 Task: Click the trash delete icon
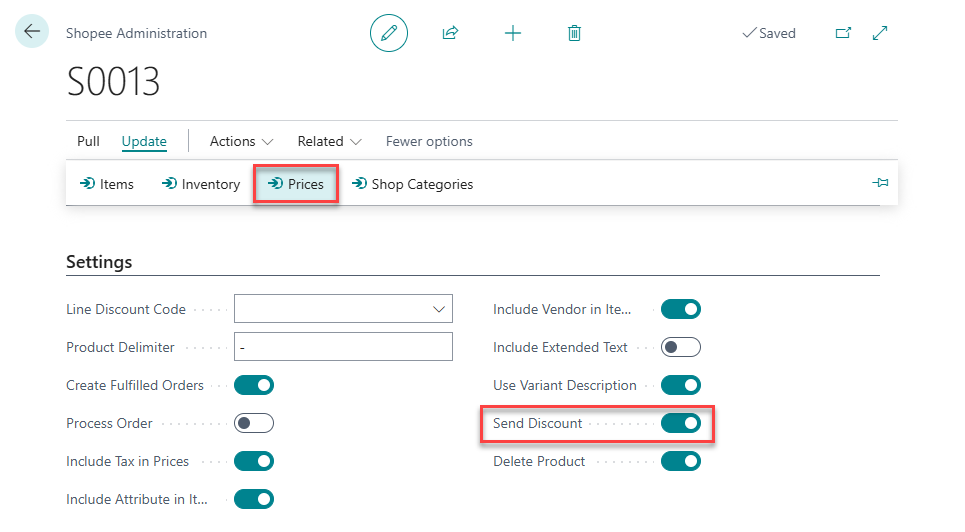[x=574, y=33]
